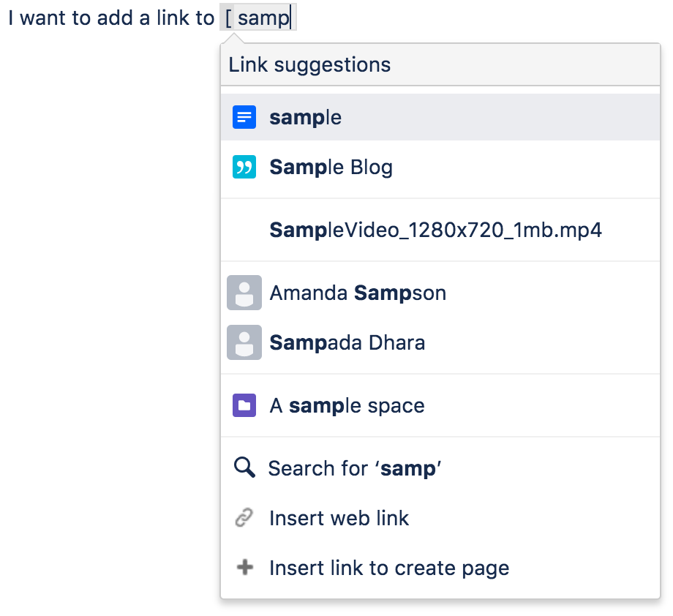Click Search for 'samp' option
This screenshot has height=616, width=673.
click(440, 468)
